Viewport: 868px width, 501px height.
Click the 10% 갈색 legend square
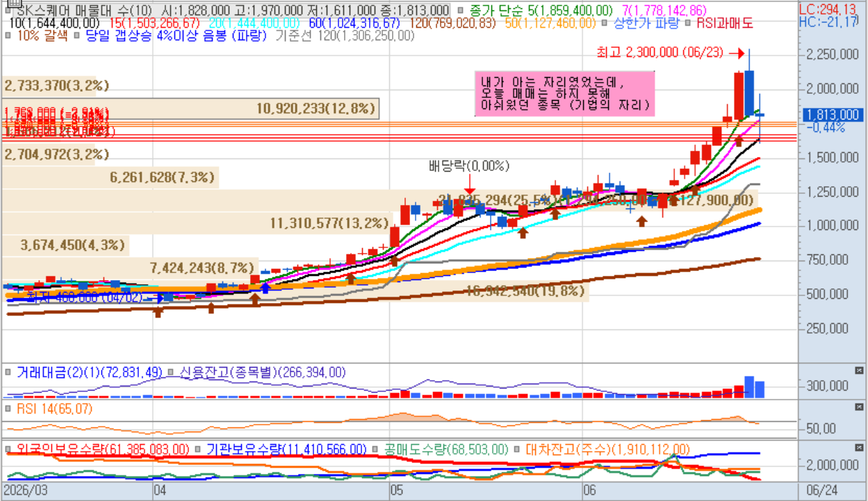7,35
